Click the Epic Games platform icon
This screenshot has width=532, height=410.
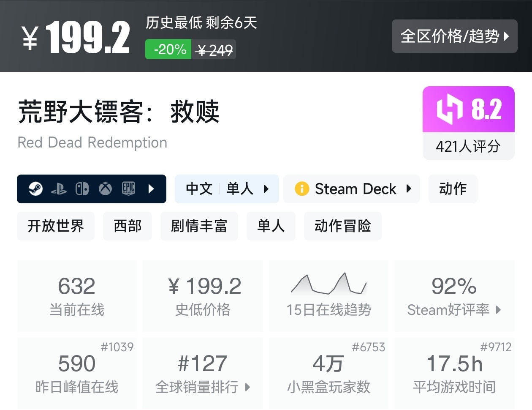click(129, 189)
